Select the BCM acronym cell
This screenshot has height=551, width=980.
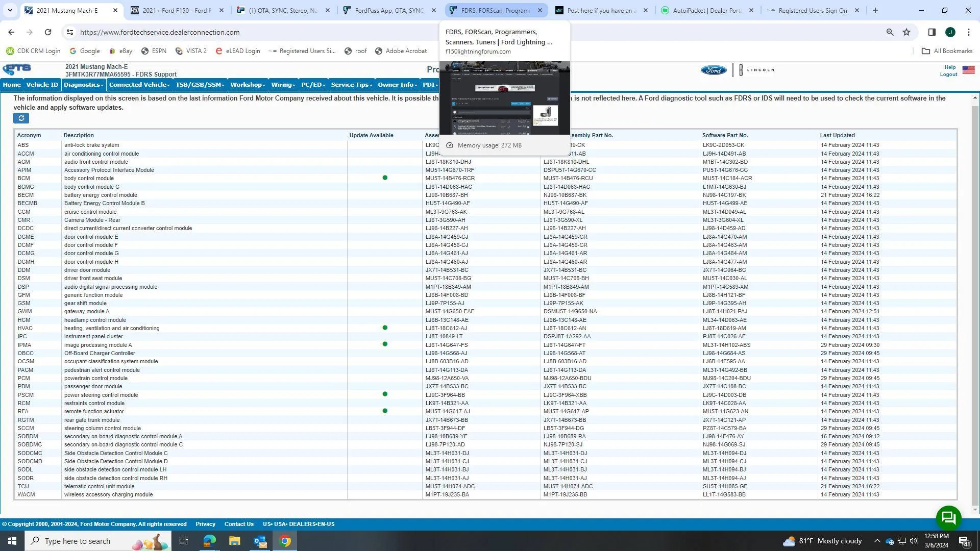click(x=23, y=179)
